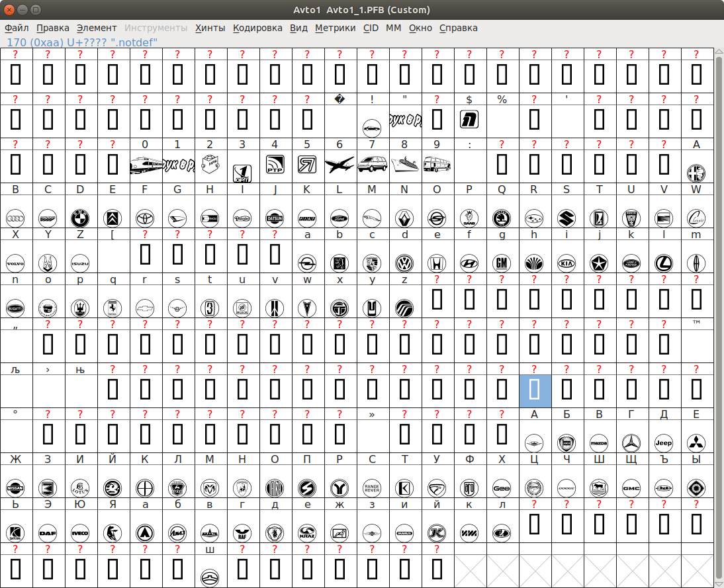Screen dimensions: 724x588
Task: Select the glyph under lowercase ш
Action: tap(210, 577)
